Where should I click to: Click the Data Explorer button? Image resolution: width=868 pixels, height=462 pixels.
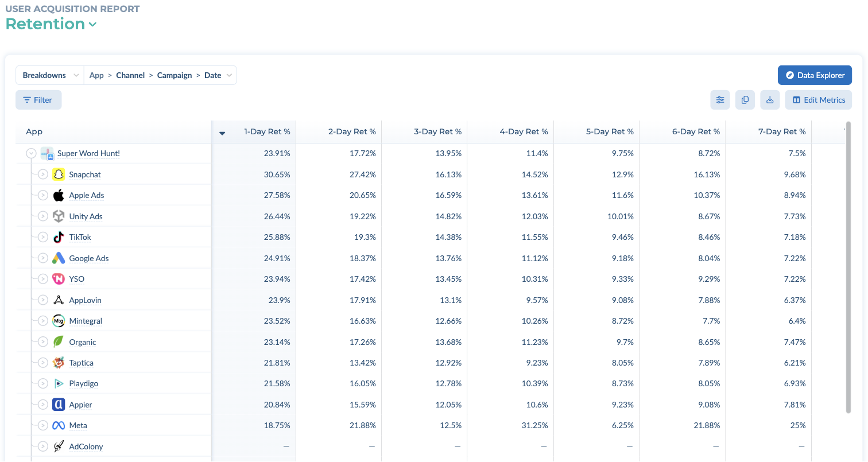(x=815, y=75)
